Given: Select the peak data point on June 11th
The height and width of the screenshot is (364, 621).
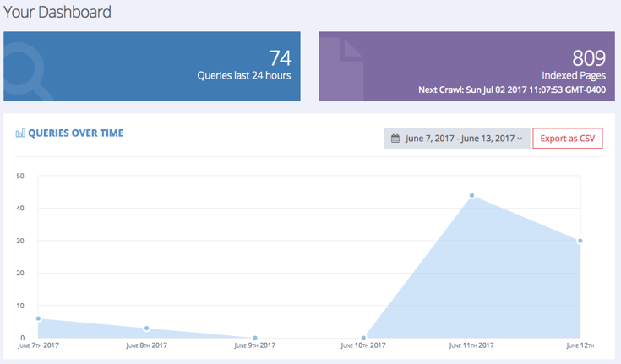Looking at the screenshot, I should pyautogui.click(x=471, y=196).
